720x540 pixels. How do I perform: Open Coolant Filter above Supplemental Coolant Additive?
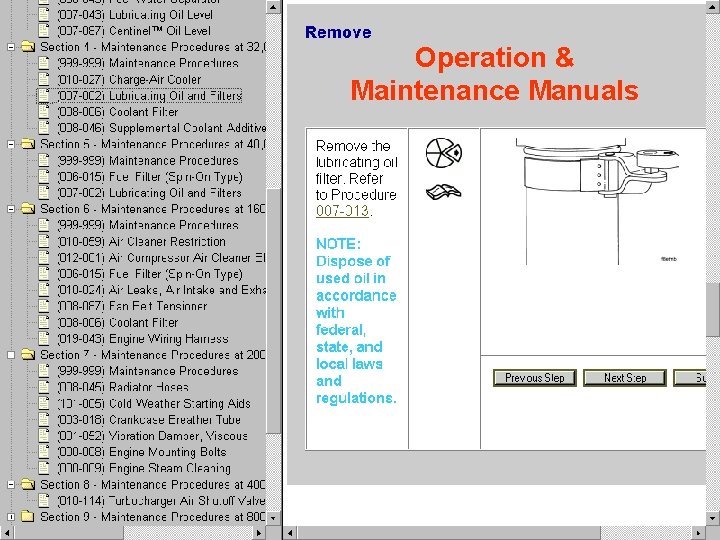click(x=118, y=112)
